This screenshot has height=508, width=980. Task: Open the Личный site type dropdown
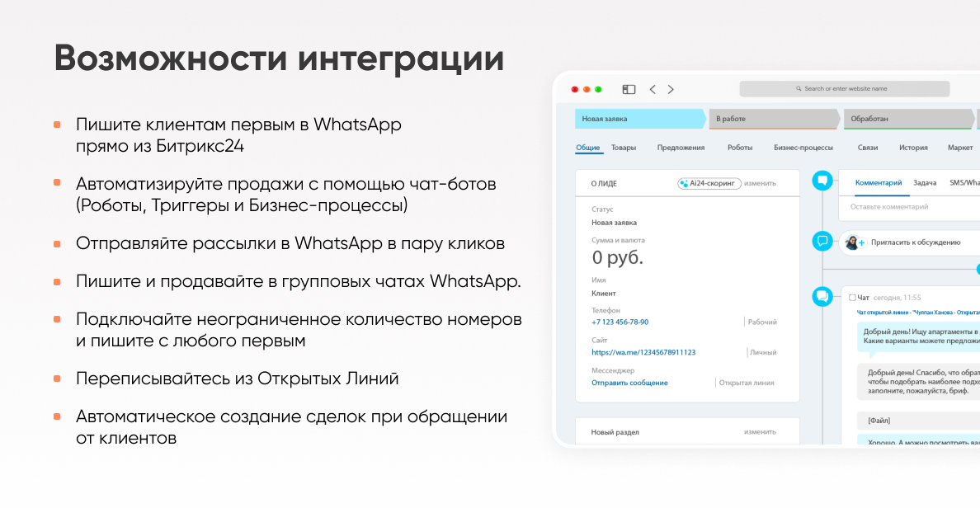[762, 352]
